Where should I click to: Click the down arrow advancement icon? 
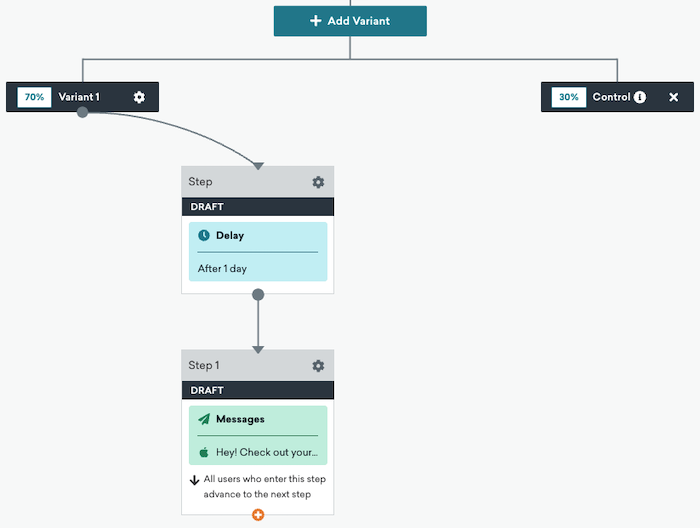tap(195, 480)
